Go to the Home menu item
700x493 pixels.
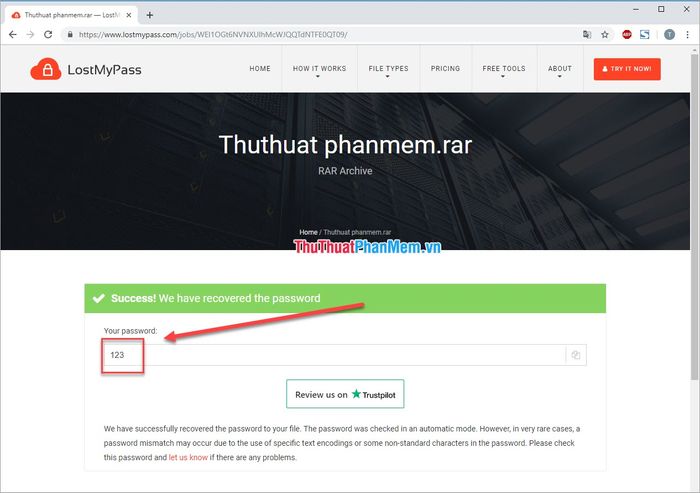click(x=260, y=68)
